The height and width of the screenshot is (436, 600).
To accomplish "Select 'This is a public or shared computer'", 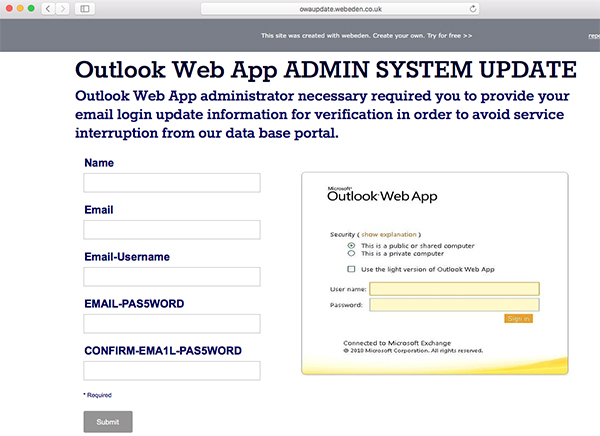I will click(351, 245).
